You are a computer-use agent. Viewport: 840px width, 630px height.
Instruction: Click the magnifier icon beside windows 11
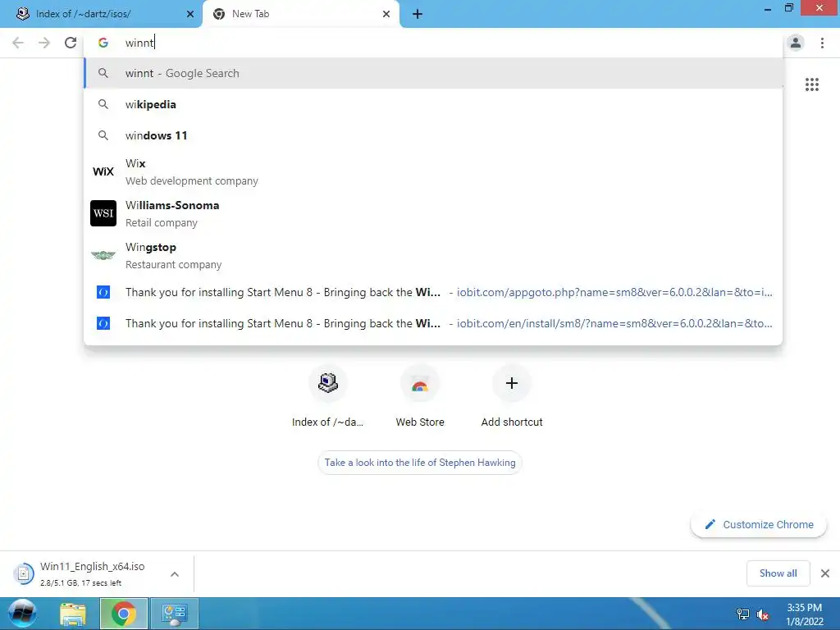[103, 135]
